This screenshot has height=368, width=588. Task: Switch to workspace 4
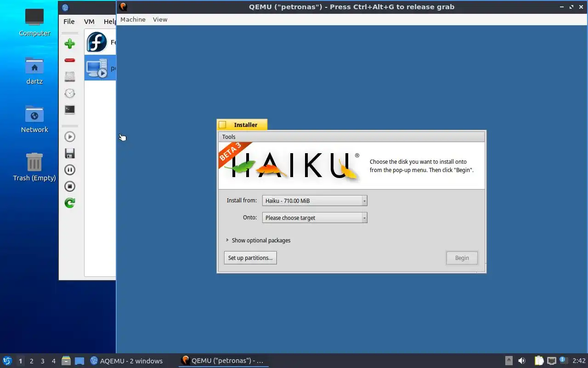(x=53, y=361)
